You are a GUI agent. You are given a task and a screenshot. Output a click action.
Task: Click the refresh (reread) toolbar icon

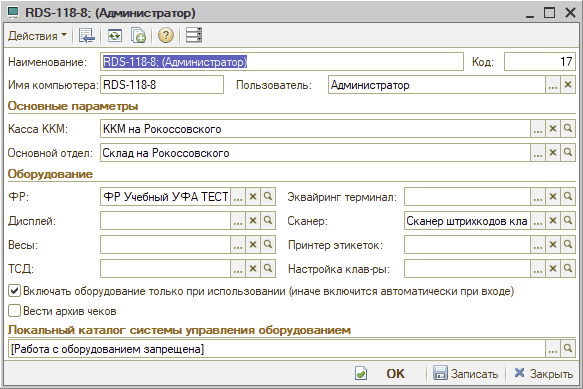115,36
